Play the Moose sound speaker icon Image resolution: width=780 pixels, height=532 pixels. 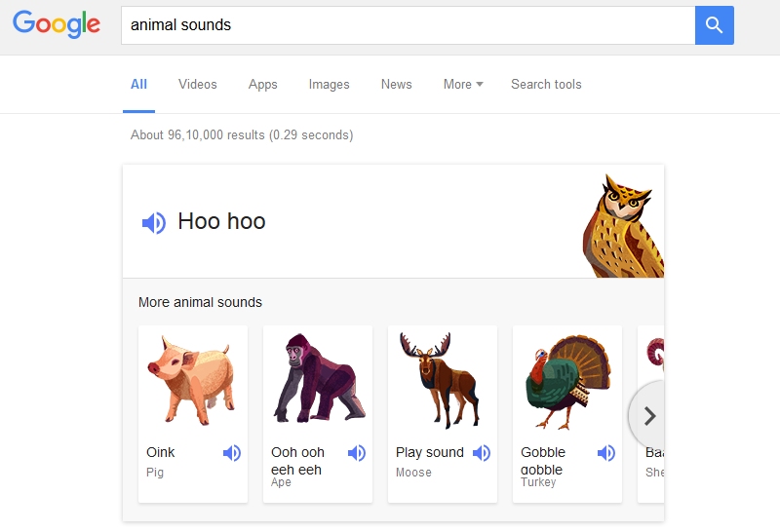(x=482, y=453)
